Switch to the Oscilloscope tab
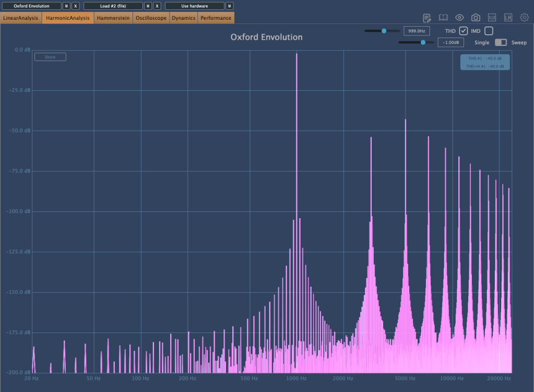This screenshot has height=392, width=534. [151, 18]
